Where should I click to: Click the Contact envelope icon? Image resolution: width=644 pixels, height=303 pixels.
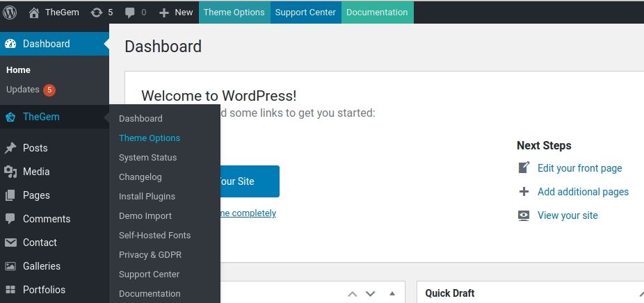pyautogui.click(x=10, y=243)
